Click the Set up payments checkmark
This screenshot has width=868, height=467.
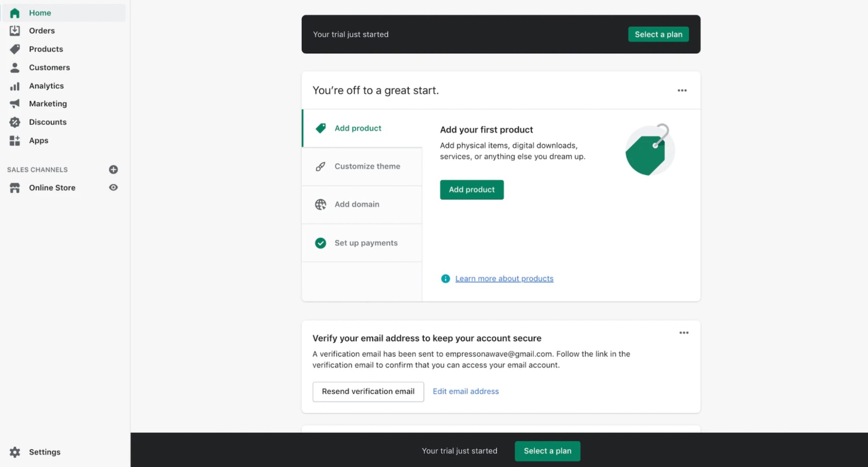pyautogui.click(x=321, y=243)
